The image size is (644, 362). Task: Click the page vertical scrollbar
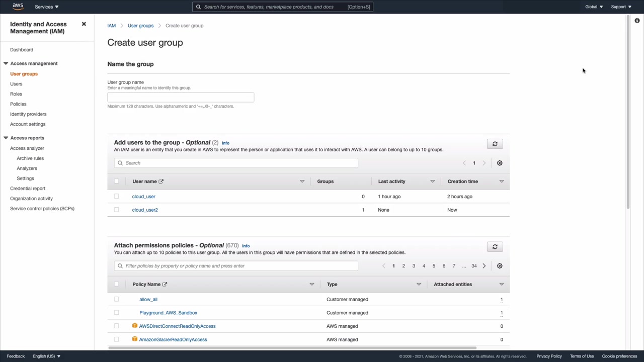point(628,113)
